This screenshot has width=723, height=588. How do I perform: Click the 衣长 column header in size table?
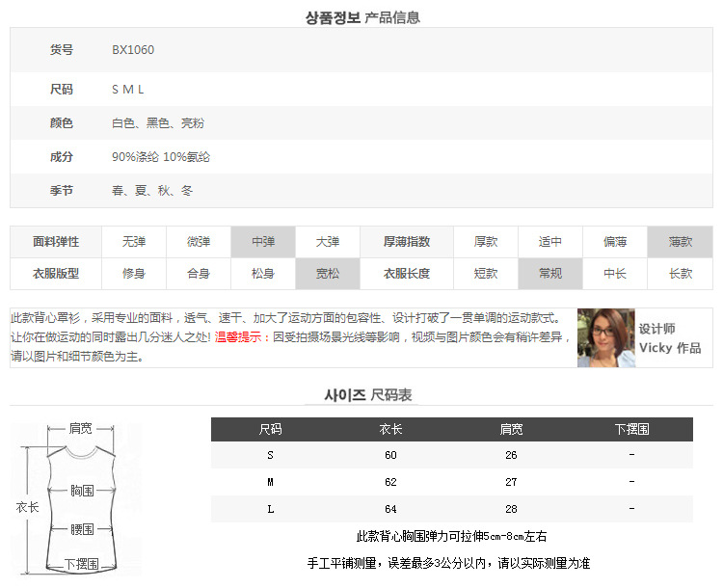390,429
